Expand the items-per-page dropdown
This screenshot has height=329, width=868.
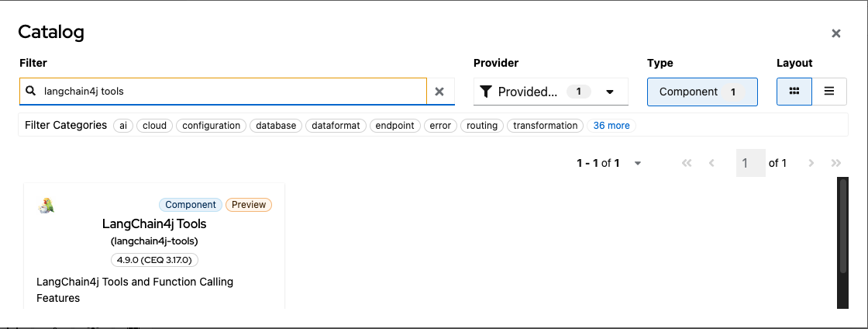[638, 163]
